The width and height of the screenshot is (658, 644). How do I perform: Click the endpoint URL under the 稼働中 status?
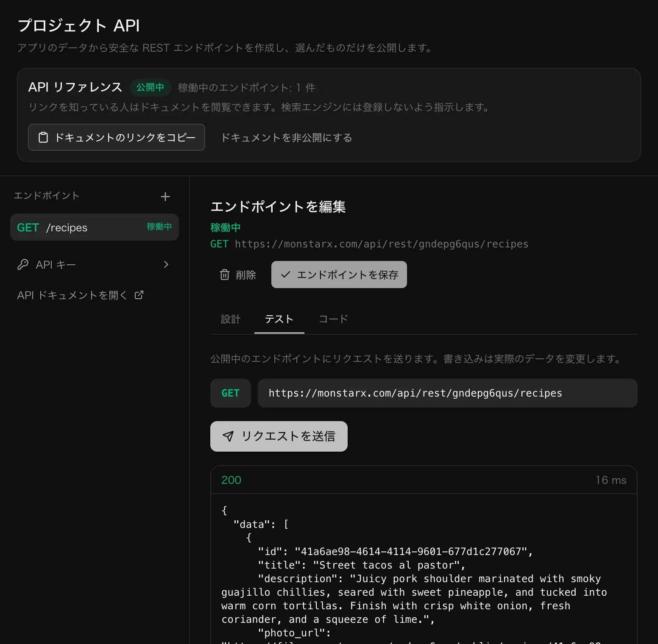point(382,244)
